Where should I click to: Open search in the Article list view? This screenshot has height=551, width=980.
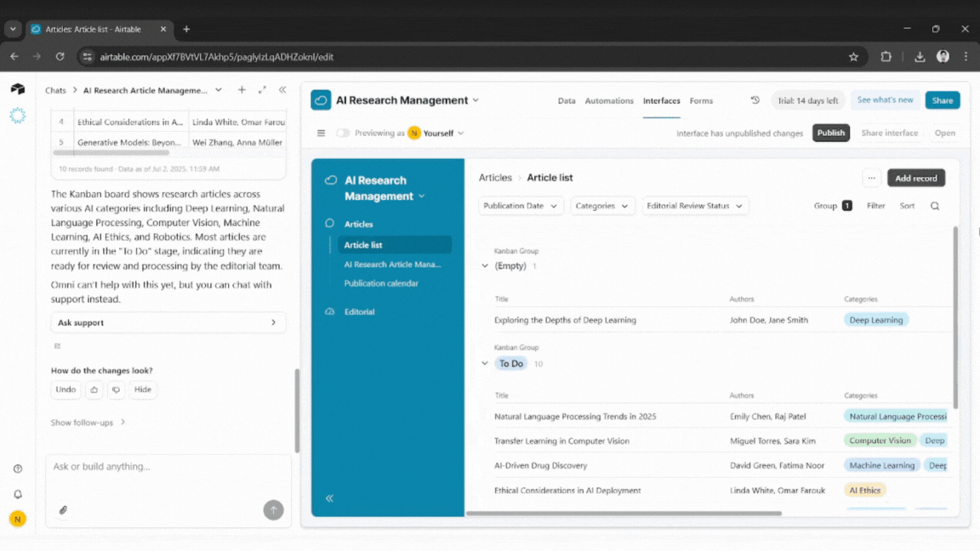coord(935,205)
